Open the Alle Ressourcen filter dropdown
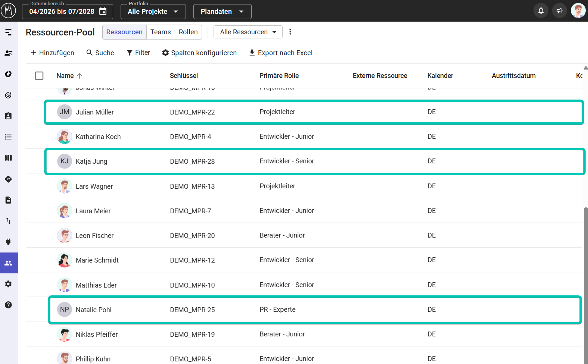The width and height of the screenshot is (588, 364). pos(248,32)
